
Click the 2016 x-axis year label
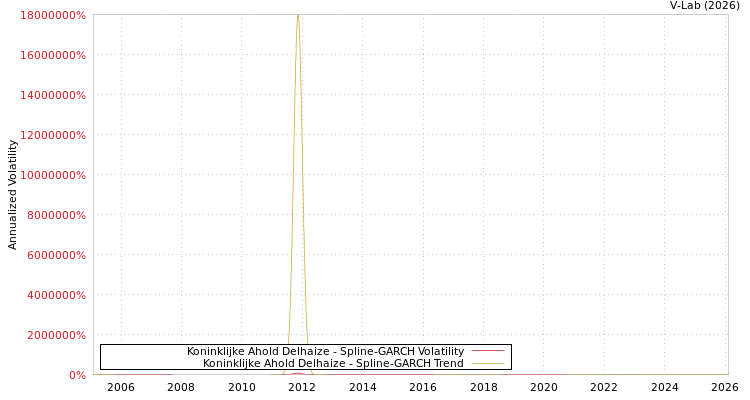(423, 387)
